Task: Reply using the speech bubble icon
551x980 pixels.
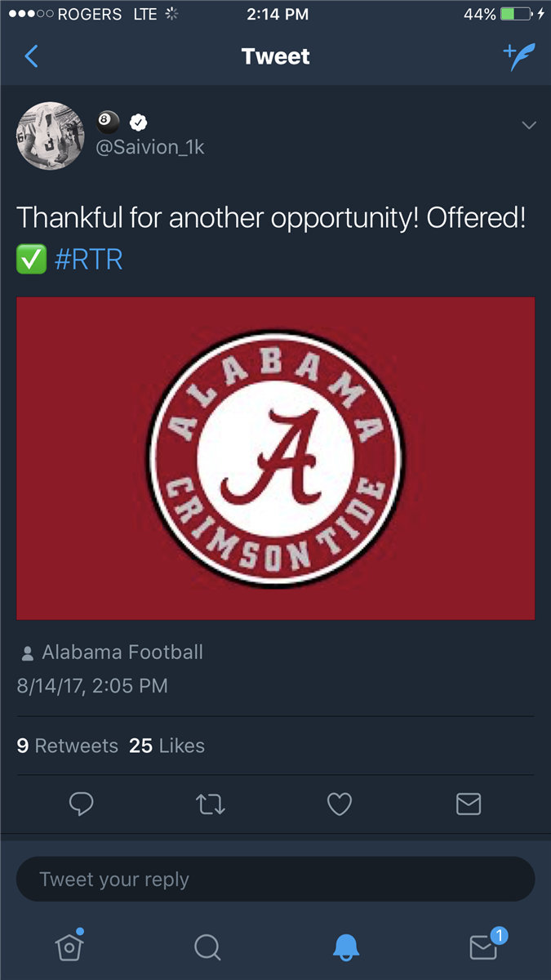Action: pos(81,804)
